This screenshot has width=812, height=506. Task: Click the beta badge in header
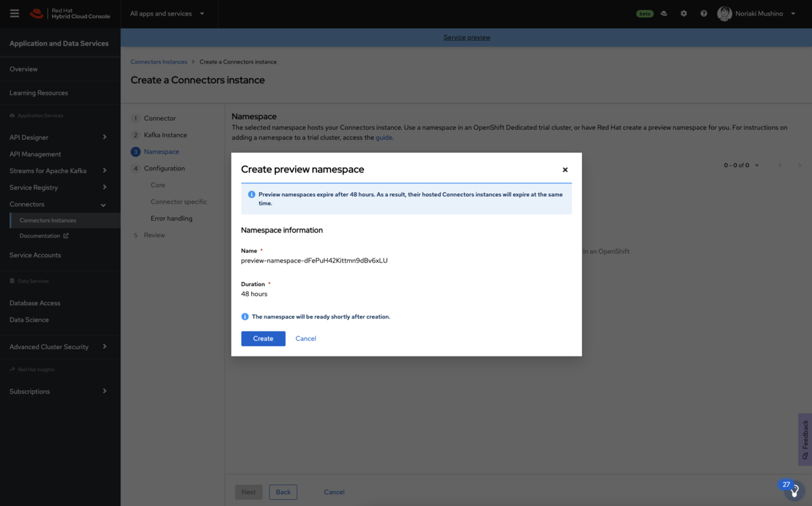pos(645,14)
